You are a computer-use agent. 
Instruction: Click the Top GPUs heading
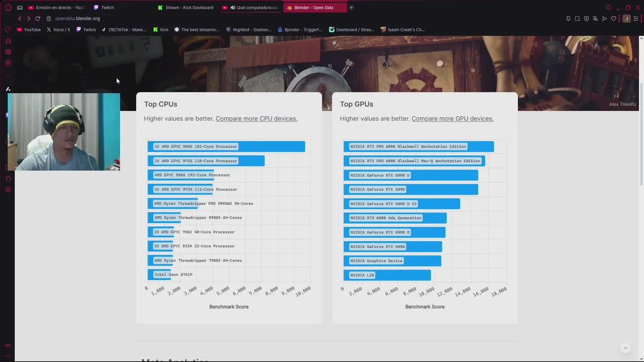(357, 104)
